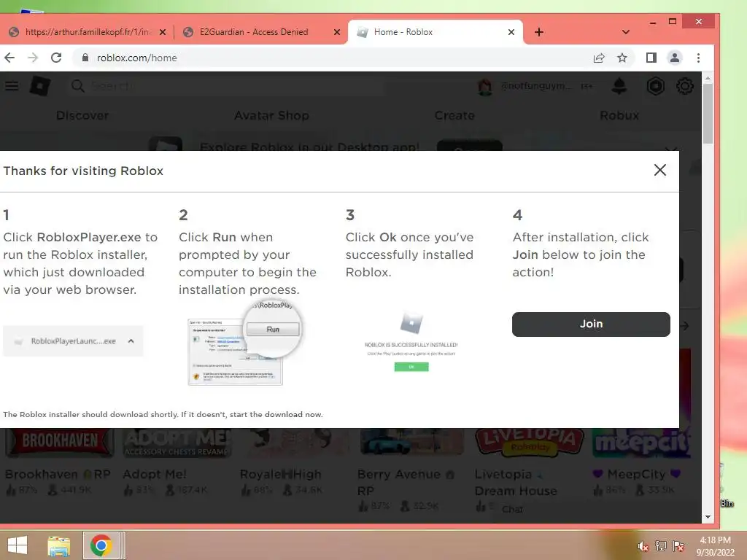Open the Avatar Shop menu item

coord(271,115)
